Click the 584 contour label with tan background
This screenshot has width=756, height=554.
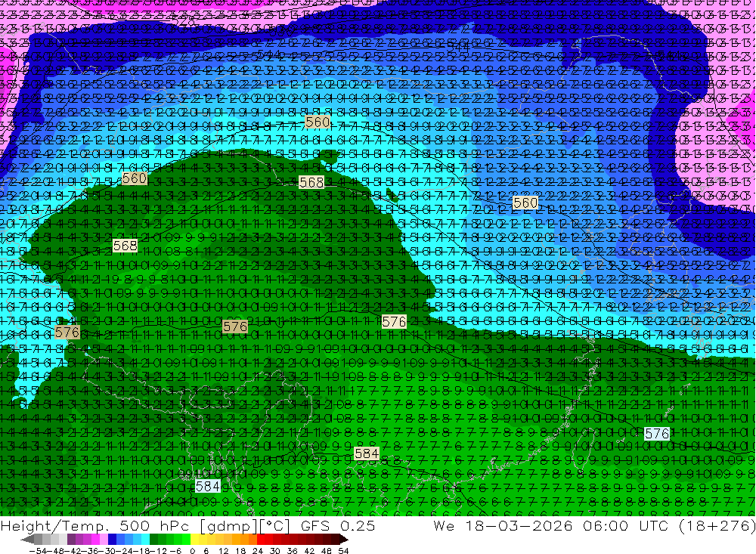367,453
